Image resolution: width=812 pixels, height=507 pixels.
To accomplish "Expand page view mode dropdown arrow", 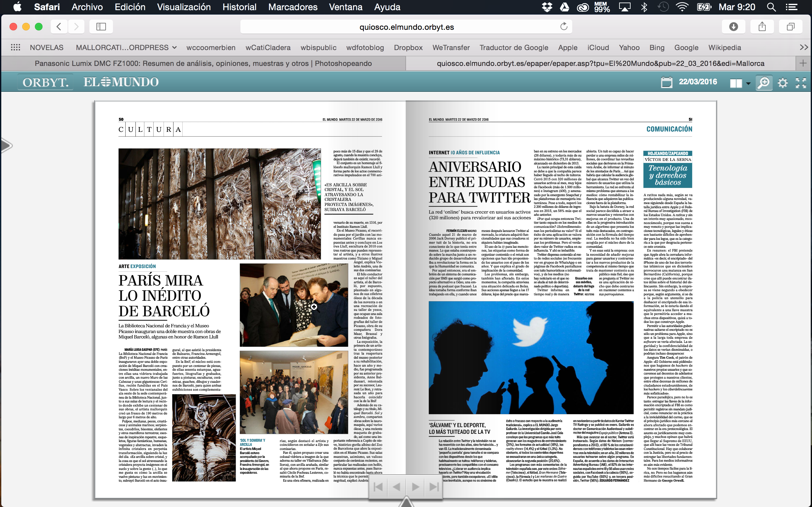I will click(x=748, y=83).
